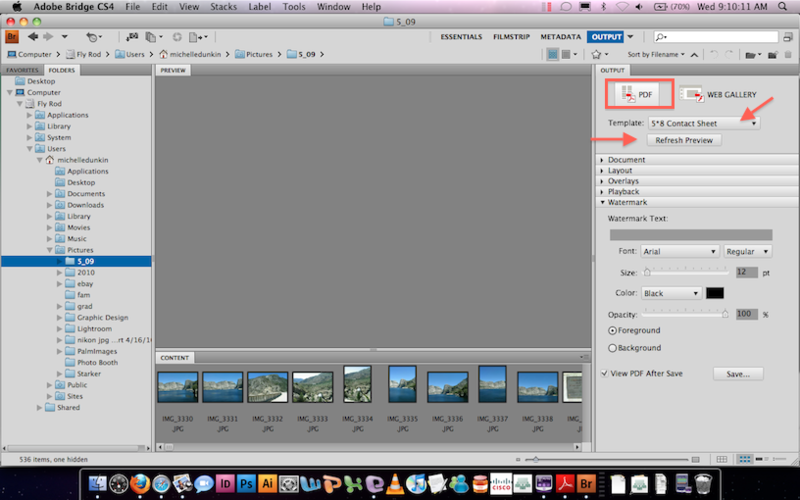Open VLC from the dock
The image size is (800, 500).
click(x=397, y=485)
